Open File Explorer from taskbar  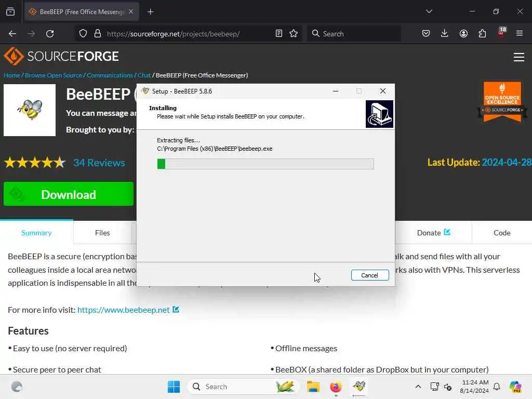click(313, 387)
